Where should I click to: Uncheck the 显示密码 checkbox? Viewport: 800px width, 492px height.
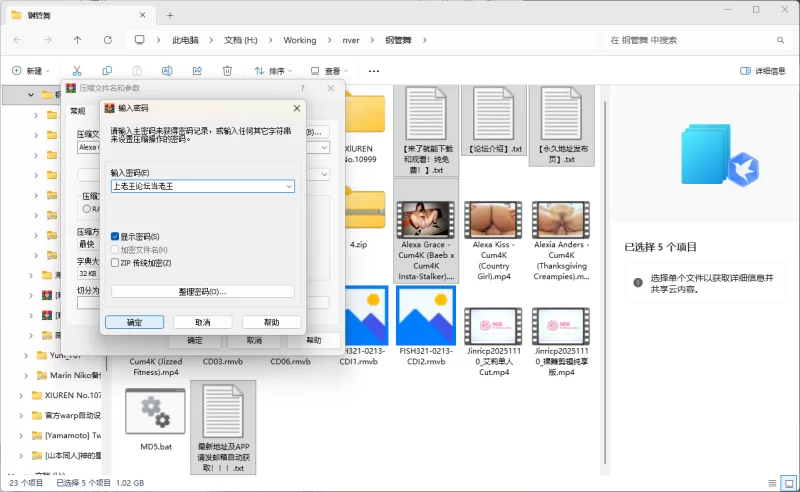(x=115, y=236)
